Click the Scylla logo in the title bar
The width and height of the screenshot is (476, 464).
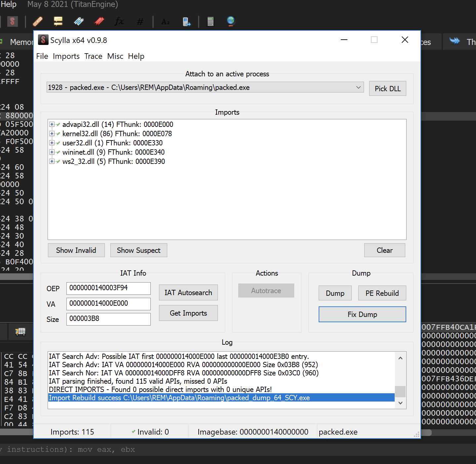[x=43, y=40]
